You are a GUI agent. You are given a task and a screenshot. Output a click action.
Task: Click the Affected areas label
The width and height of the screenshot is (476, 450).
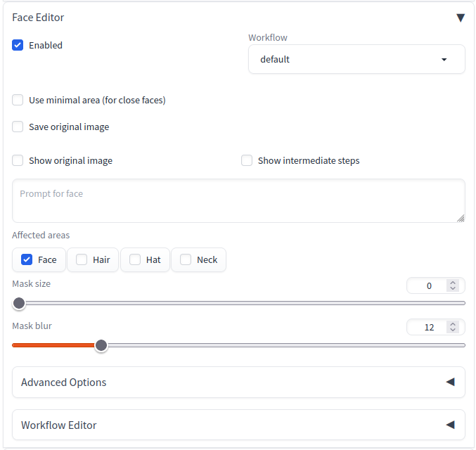point(41,235)
